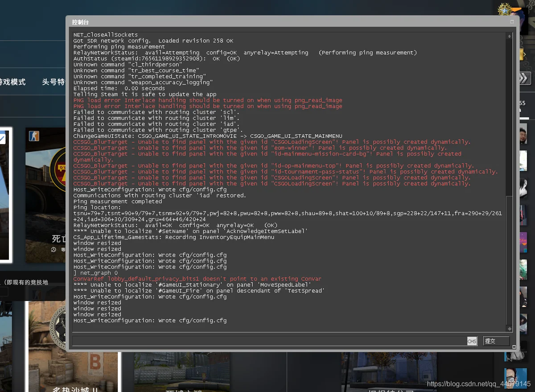Select the 死亡 map card thumbnail
The image size is (535, 392).
45,195
